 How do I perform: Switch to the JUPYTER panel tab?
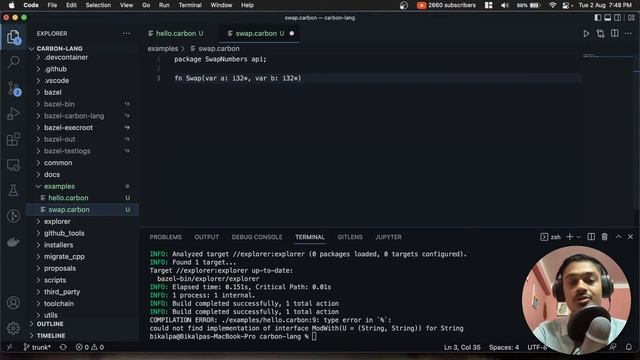click(388, 237)
